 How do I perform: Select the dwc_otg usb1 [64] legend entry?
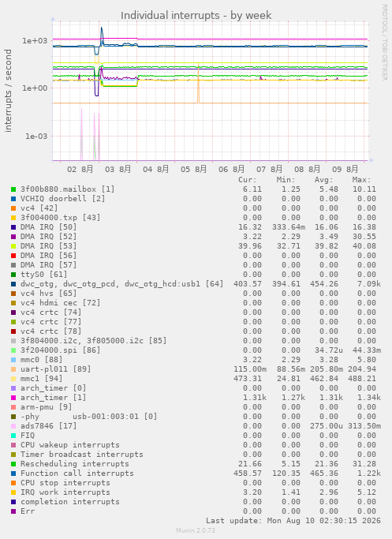click(x=122, y=284)
